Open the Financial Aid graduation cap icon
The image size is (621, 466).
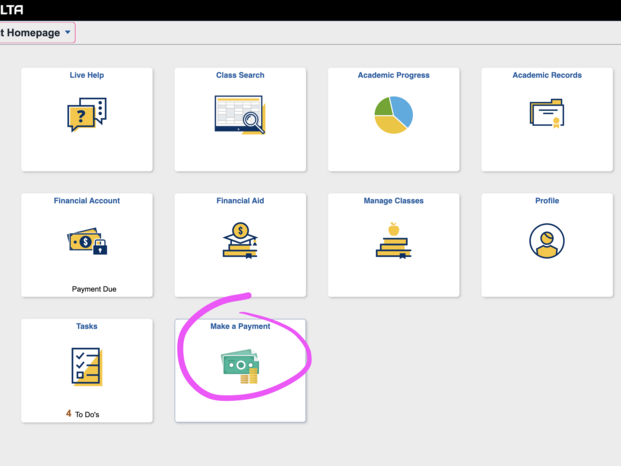coord(240,241)
